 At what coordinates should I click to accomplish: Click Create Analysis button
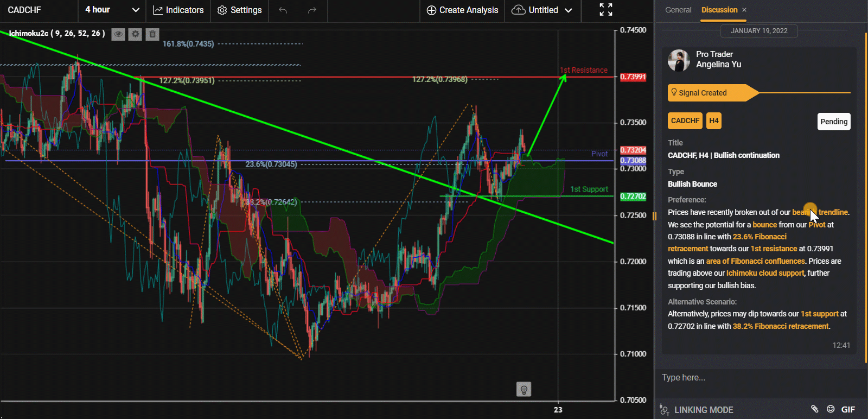coord(462,10)
